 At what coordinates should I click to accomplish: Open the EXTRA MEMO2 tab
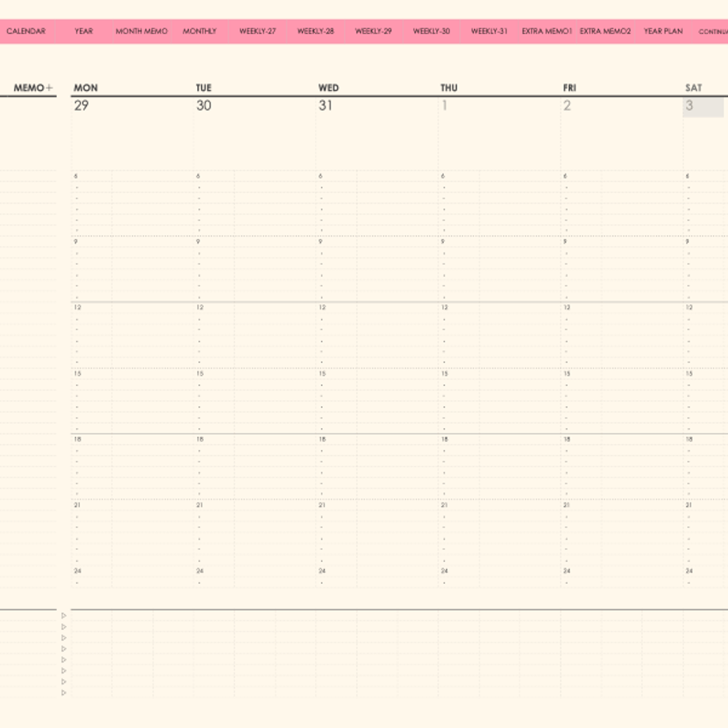click(605, 31)
